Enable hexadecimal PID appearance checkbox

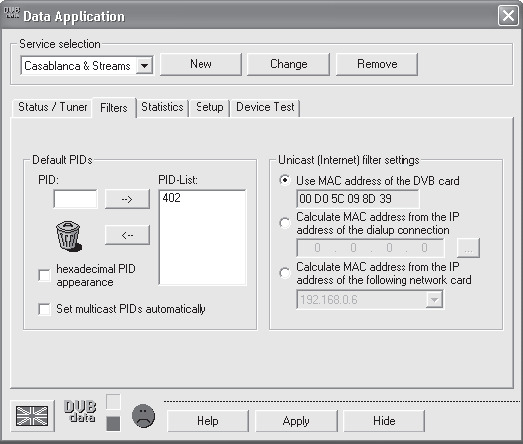pyautogui.click(x=44, y=276)
